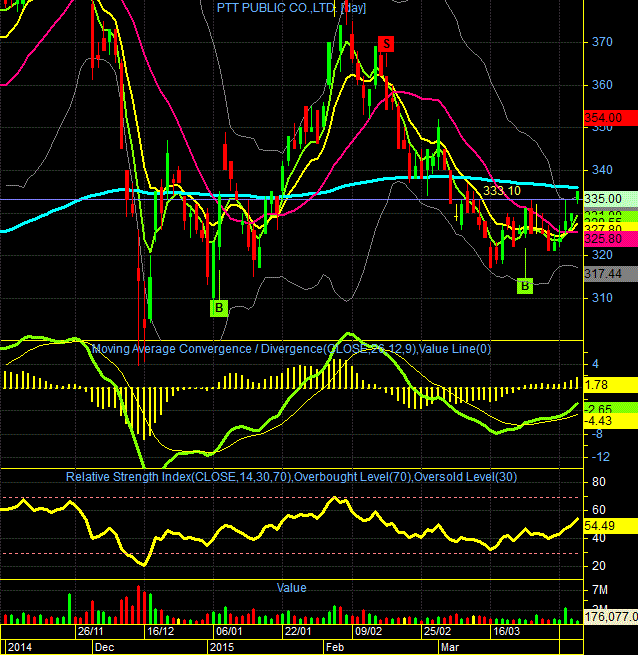The width and height of the screenshot is (638, 655).
Task: Click the 360 price axis value
Action: [x=602, y=85]
